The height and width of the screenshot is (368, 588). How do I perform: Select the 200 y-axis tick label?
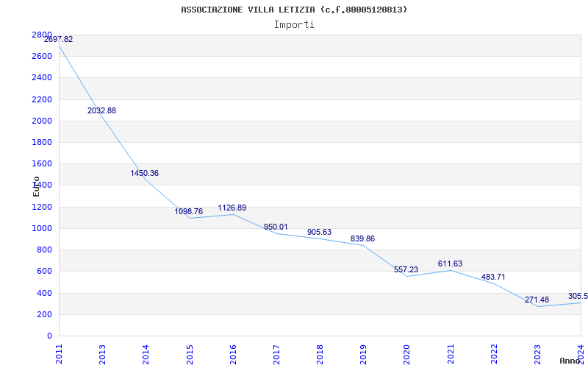[x=44, y=314]
